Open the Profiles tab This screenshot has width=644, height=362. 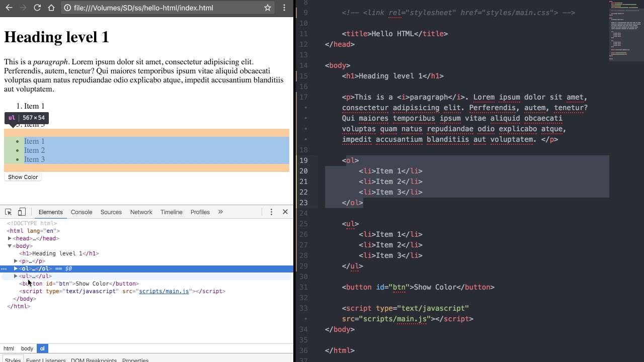point(200,212)
